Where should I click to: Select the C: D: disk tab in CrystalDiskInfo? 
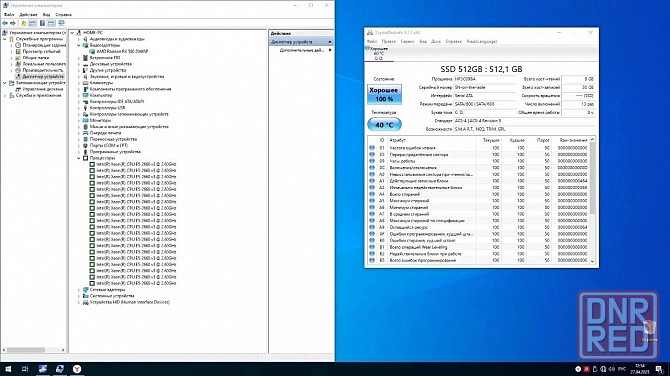379,53
